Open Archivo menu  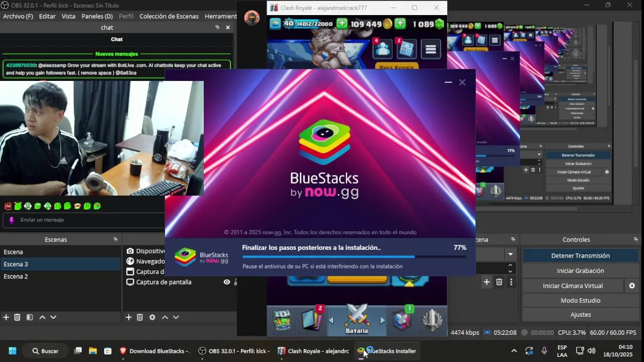point(18,16)
